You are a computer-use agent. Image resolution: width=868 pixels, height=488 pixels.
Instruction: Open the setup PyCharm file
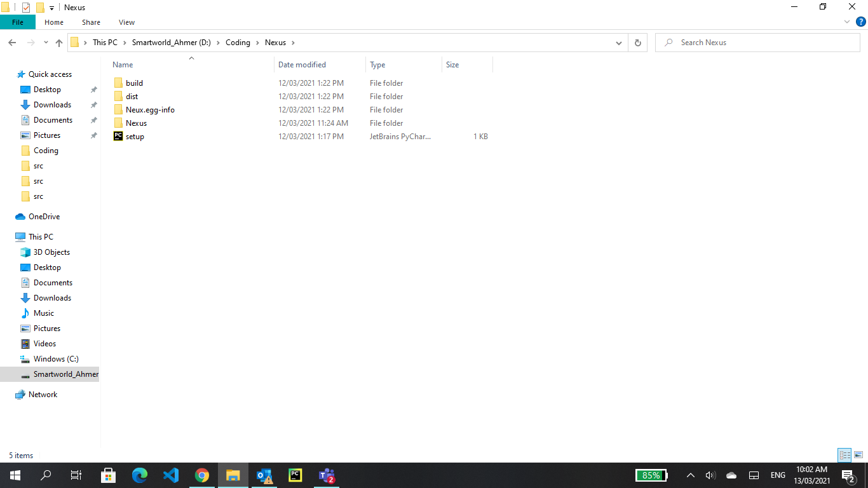coord(134,136)
